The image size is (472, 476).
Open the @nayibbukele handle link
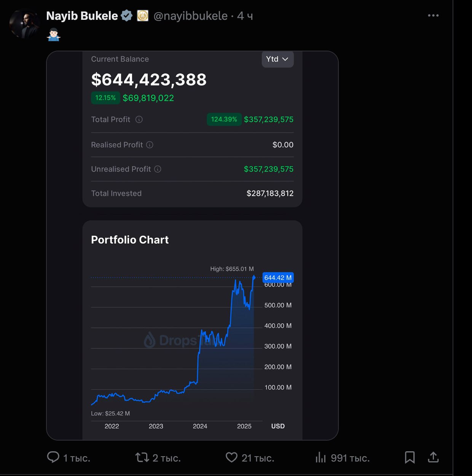click(x=190, y=16)
